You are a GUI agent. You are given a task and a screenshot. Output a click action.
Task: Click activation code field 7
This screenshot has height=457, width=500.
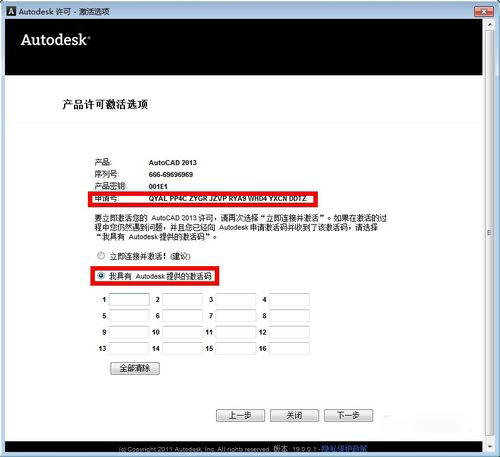coord(236,316)
